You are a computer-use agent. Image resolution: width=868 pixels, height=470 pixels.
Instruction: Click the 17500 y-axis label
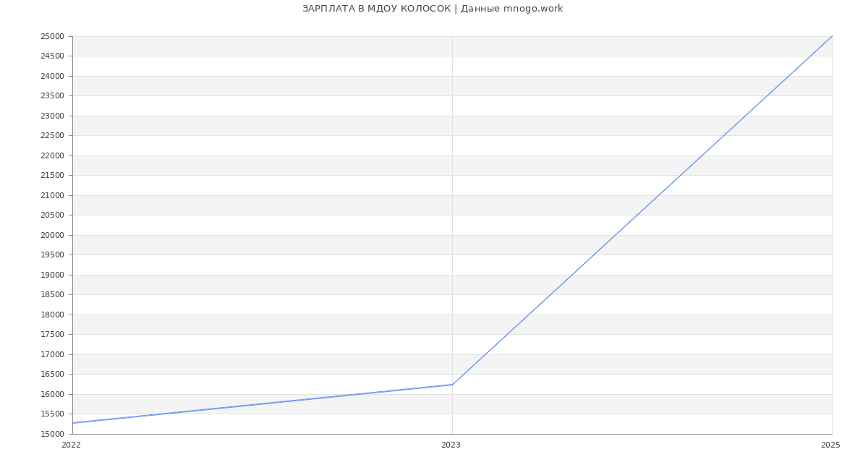coord(53,334)
